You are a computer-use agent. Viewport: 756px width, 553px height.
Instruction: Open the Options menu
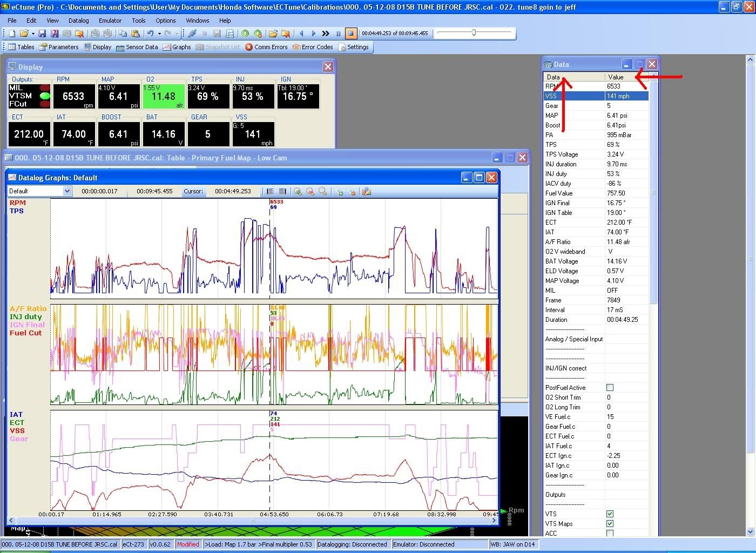(166, 21)
